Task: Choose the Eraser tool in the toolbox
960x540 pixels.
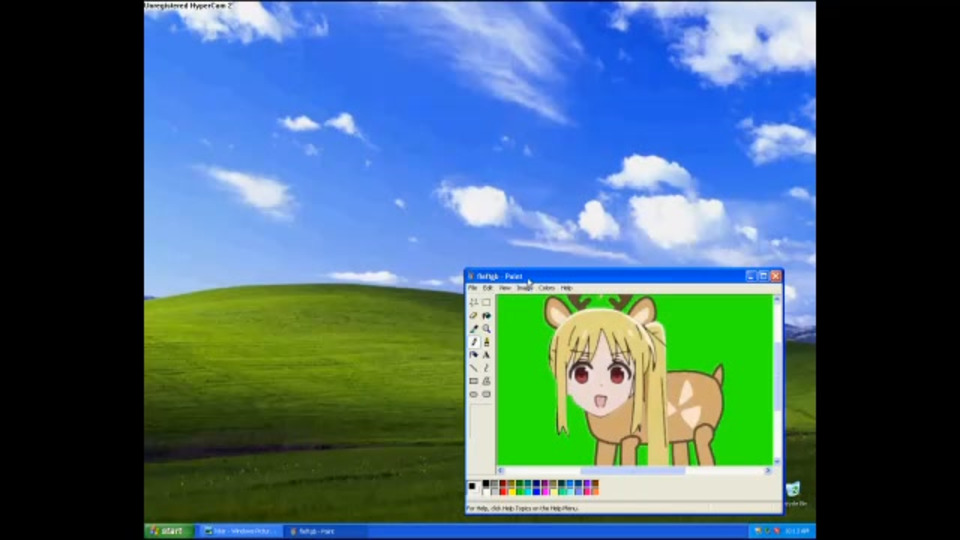Action: (473, 315)
